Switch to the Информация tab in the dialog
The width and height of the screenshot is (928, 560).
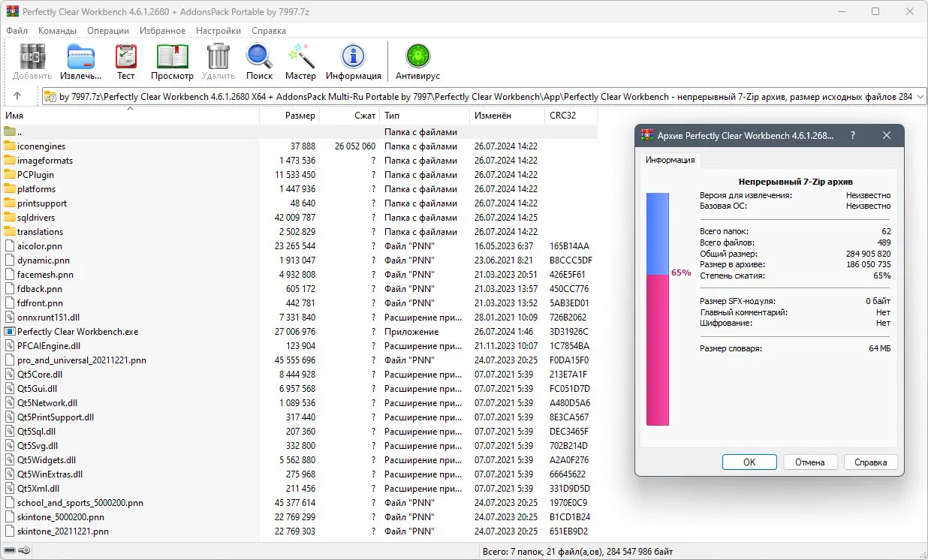670,161
